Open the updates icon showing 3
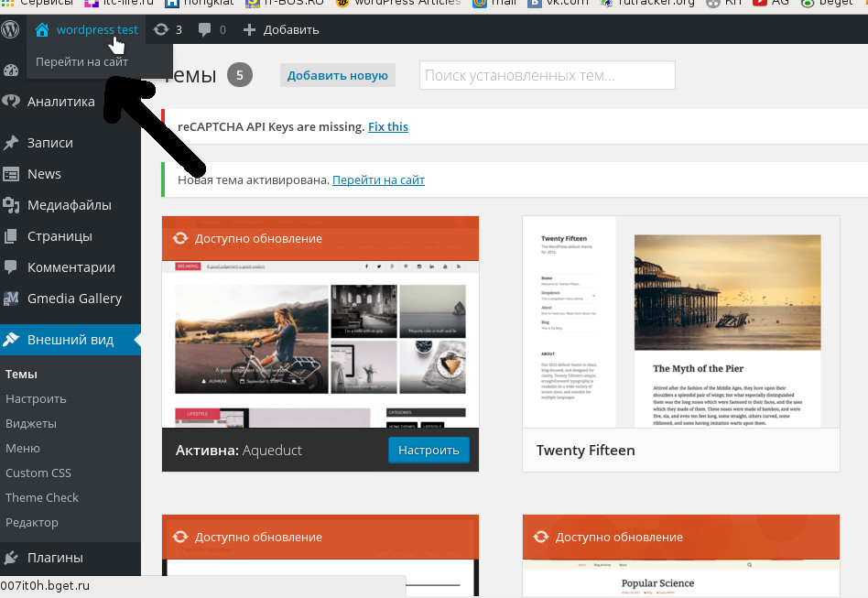 point(161,29)
